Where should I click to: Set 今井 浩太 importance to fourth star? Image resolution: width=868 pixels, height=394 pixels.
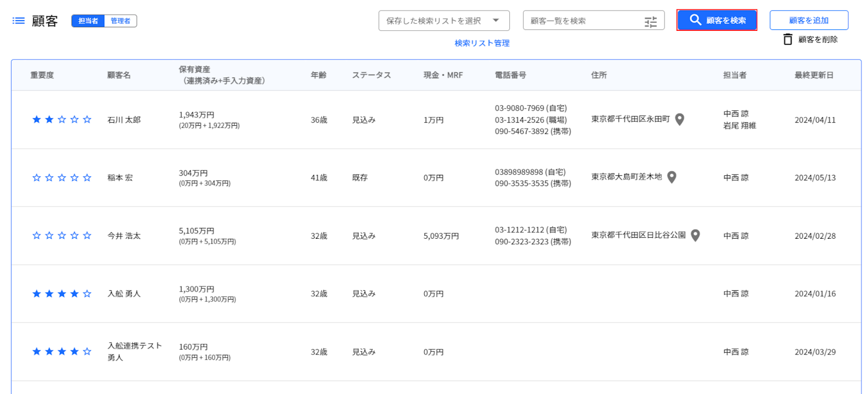pos(74,236)
